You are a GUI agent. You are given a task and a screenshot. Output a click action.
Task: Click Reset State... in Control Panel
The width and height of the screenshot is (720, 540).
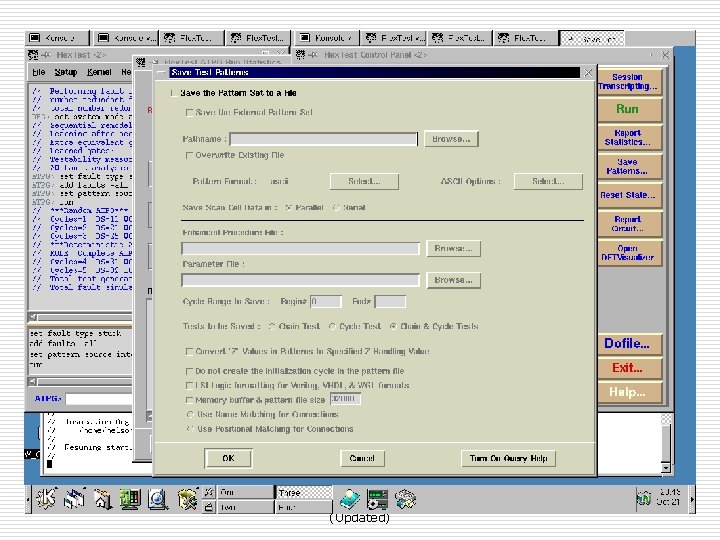(628, 195)
